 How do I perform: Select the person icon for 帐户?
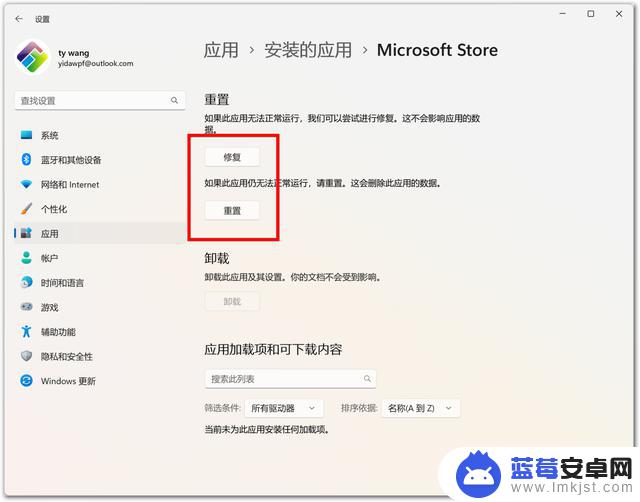point(27,258)
